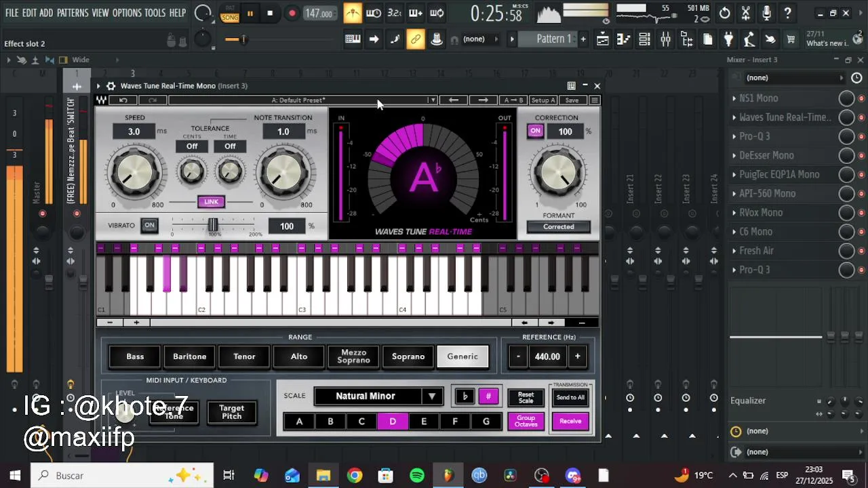Open the Browser folder-tree icon
The height and width of the screenshot is (488, 868).
coord(686,39)
